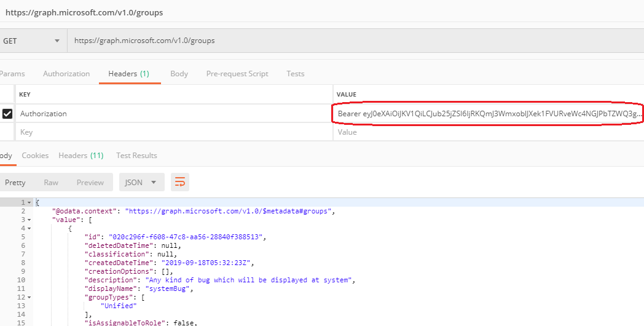The height and width of the screenshot is (326, 644).
Task: Open the Tests tab
Action: click(296, 74)
